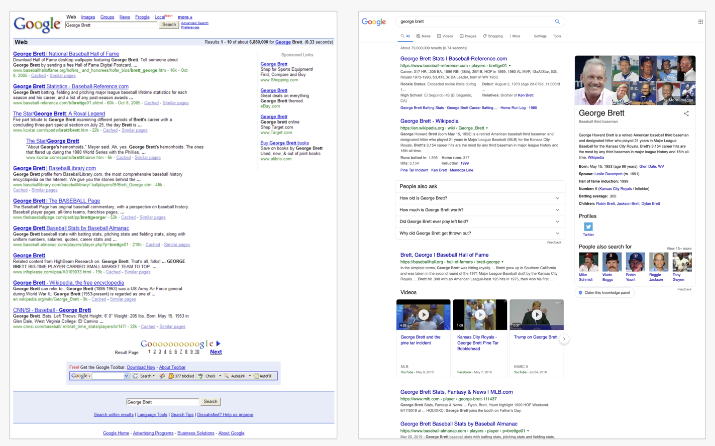Open Preferences link in old Google

pos(190,27)
